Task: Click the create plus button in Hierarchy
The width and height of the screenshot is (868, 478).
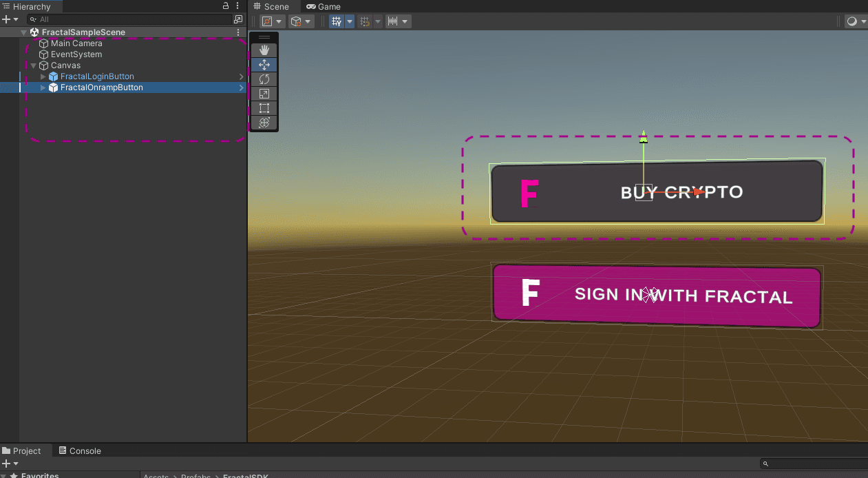Action: 6,19
